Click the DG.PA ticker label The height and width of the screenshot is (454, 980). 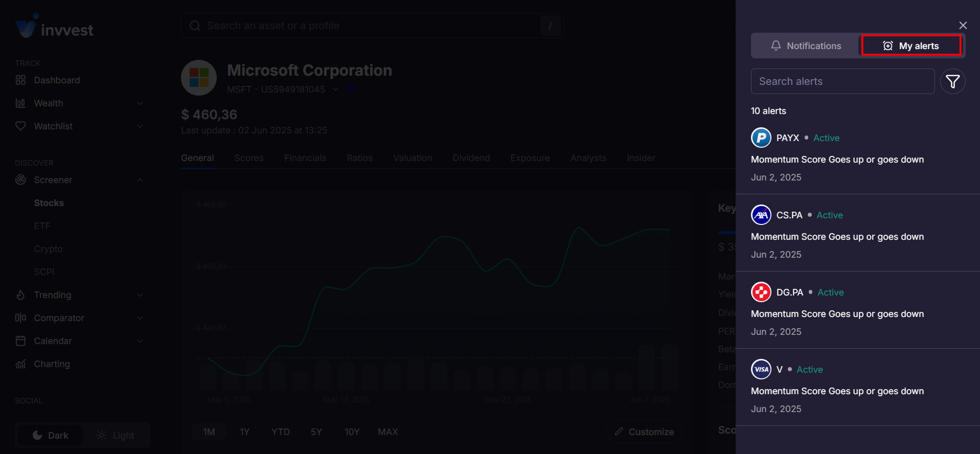(x=790, y=292)
